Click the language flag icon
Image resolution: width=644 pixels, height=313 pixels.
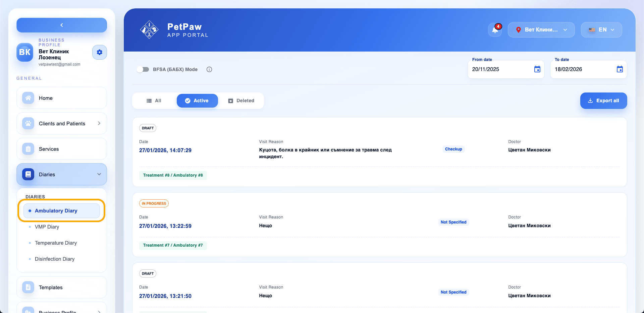click(592, 30)
